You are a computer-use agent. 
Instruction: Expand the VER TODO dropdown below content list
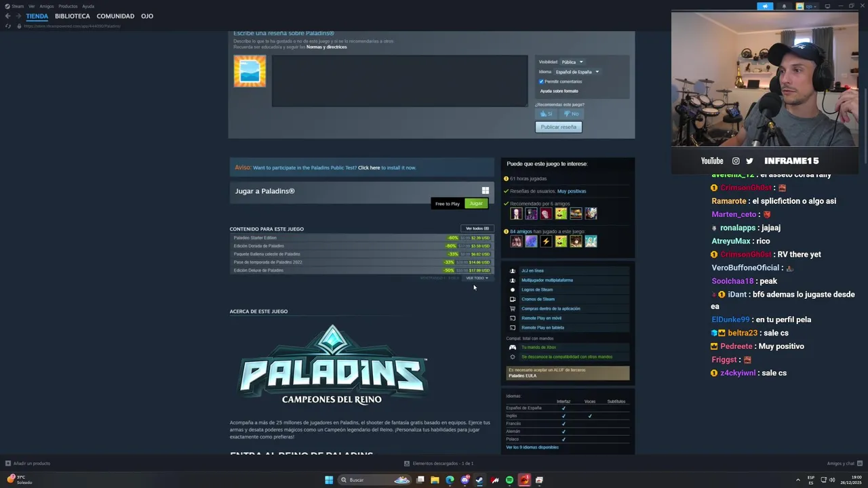point(477,278)
